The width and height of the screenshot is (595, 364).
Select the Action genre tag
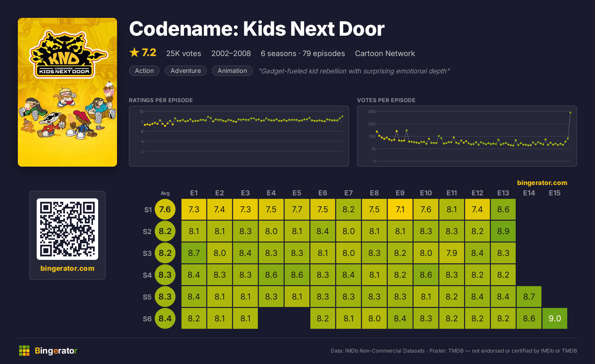[144, 71]
